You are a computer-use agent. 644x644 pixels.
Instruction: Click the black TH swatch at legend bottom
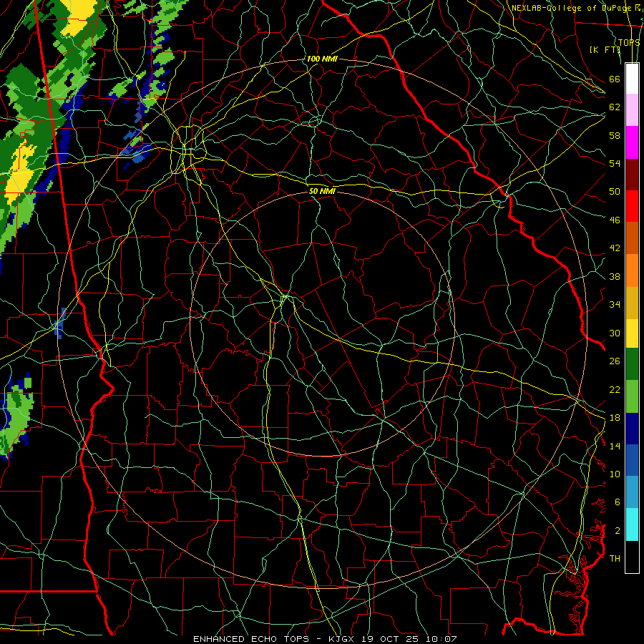click(x=632, y=557)
